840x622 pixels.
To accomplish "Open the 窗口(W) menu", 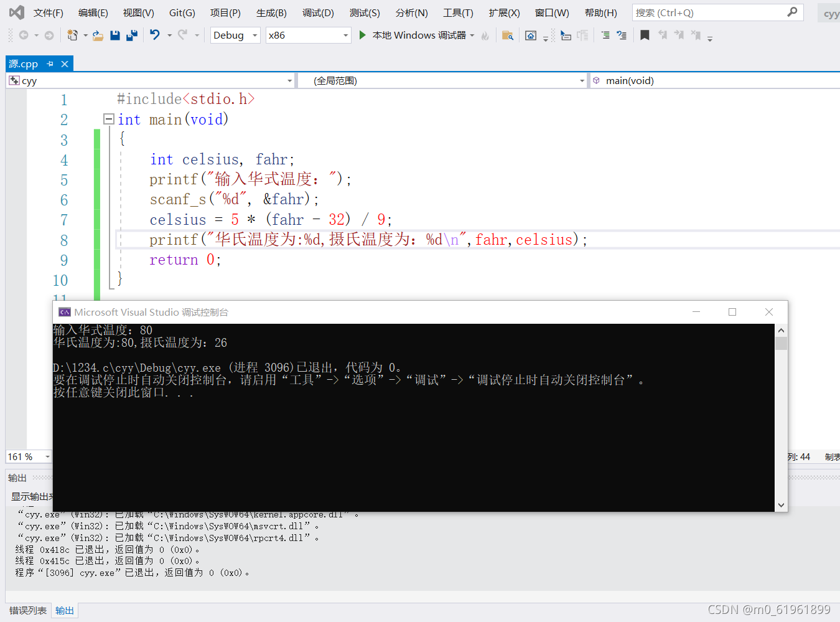I will [552, 12].
